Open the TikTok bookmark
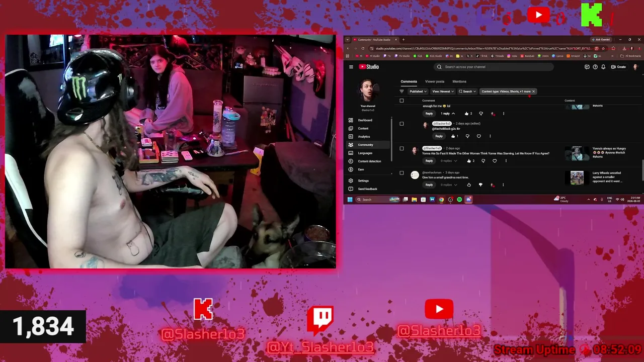This screenshot has height=362, width=644. coord(481,56)
